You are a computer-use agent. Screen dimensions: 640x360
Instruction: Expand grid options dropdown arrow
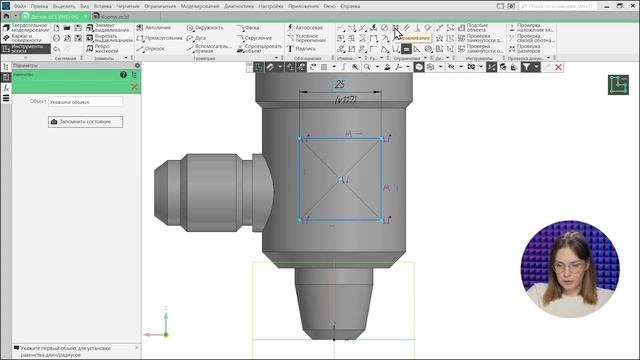coord(334,67)
